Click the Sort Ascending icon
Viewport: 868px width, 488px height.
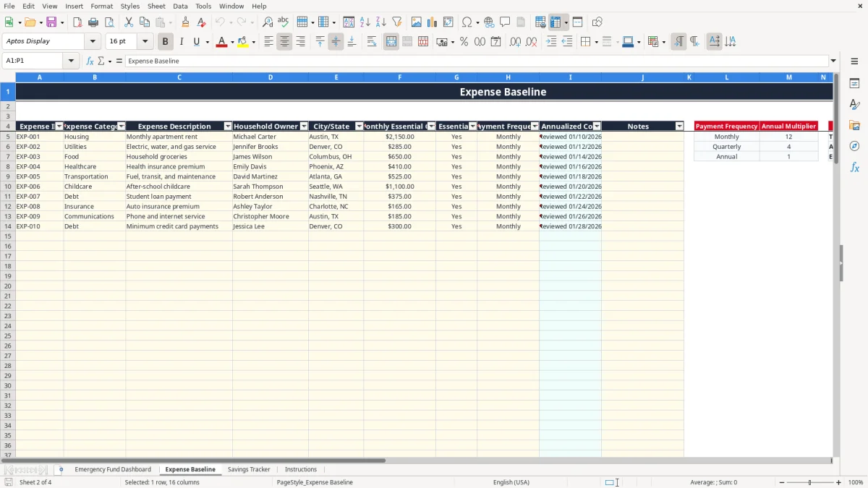[365, 22]
